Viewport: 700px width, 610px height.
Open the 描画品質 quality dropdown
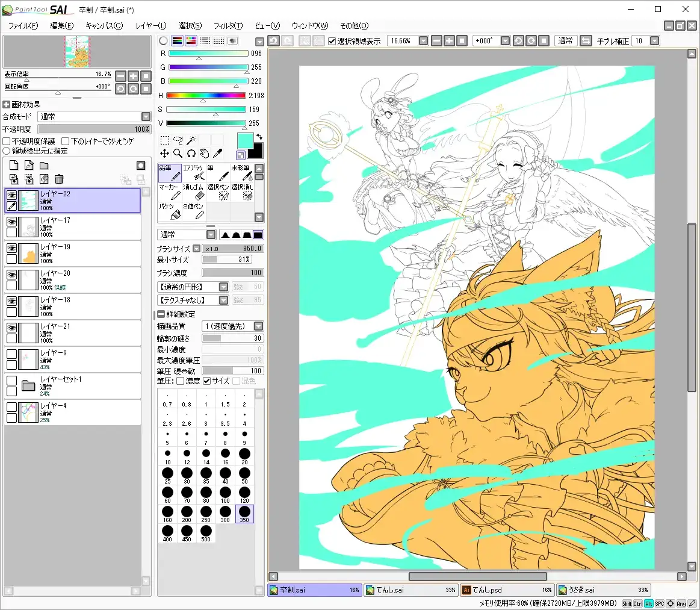258,326
